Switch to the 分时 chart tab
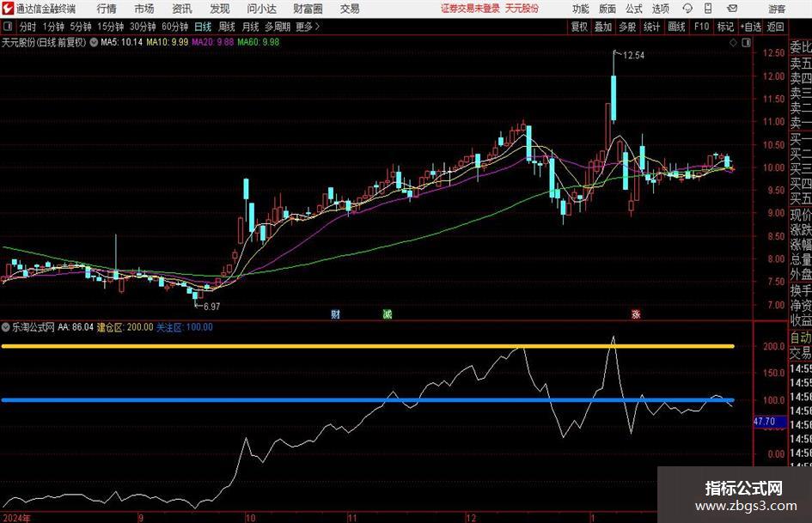This screenshot has width=812, height=523. (x=28, y=27)
